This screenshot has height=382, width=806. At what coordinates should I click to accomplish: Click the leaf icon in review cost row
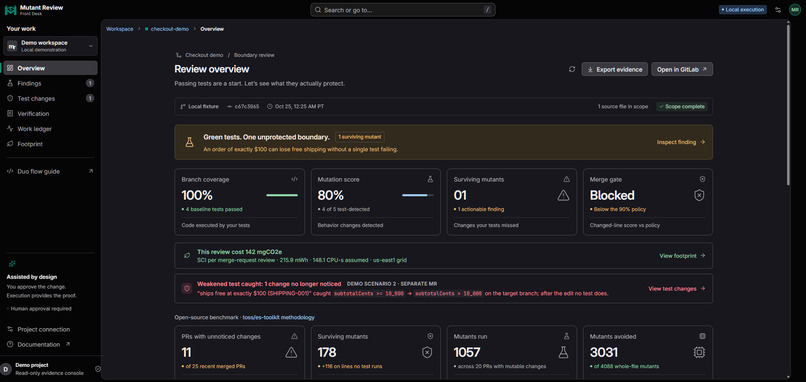[x=187, y=256]
